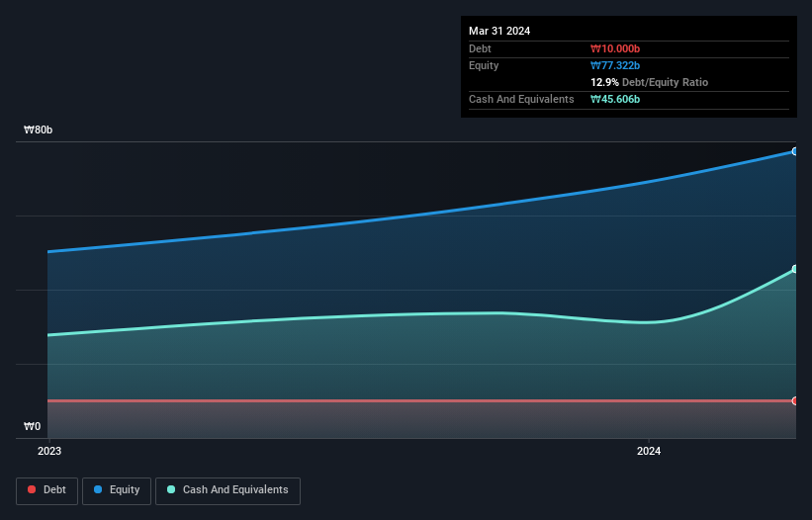
Task: Select the blue Equity data point marker
Action: click(x=795, y=151)
